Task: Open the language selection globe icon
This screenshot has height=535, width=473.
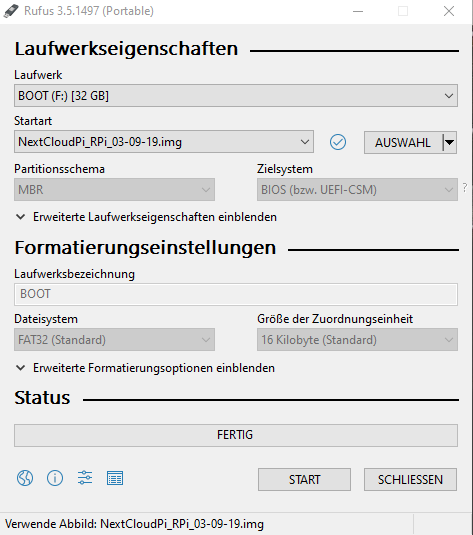Action: tap(25, 478)
